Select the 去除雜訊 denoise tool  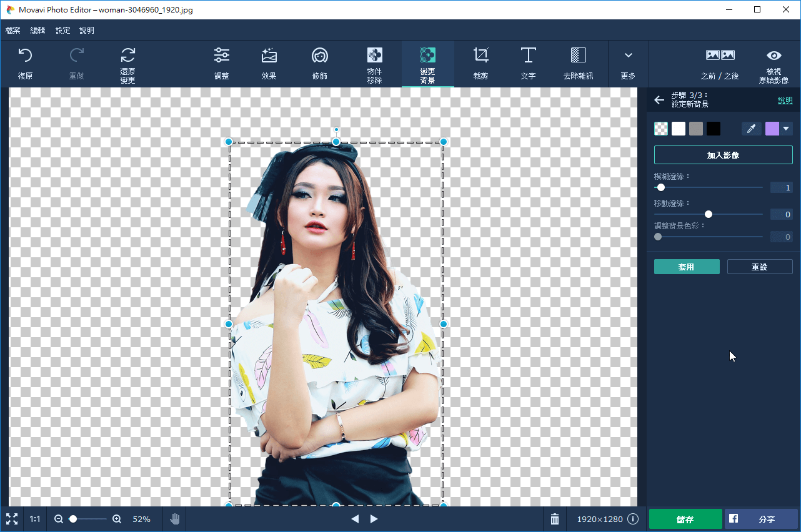(x=578, y=56)
